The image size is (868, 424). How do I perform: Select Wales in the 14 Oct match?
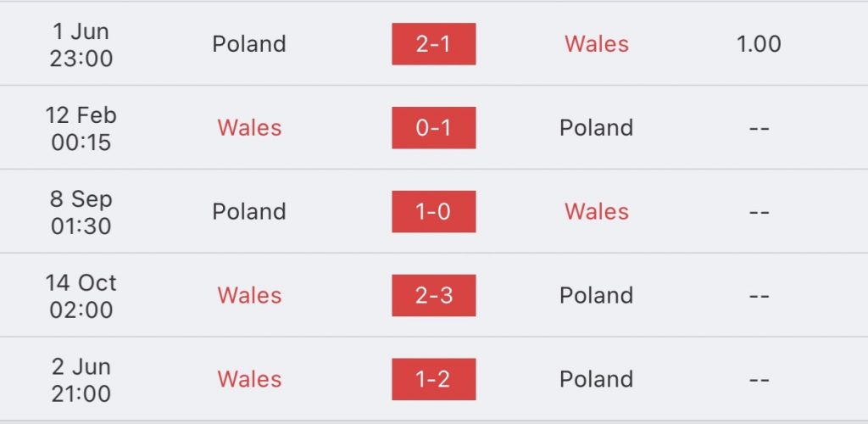click(x=249, y=296)
